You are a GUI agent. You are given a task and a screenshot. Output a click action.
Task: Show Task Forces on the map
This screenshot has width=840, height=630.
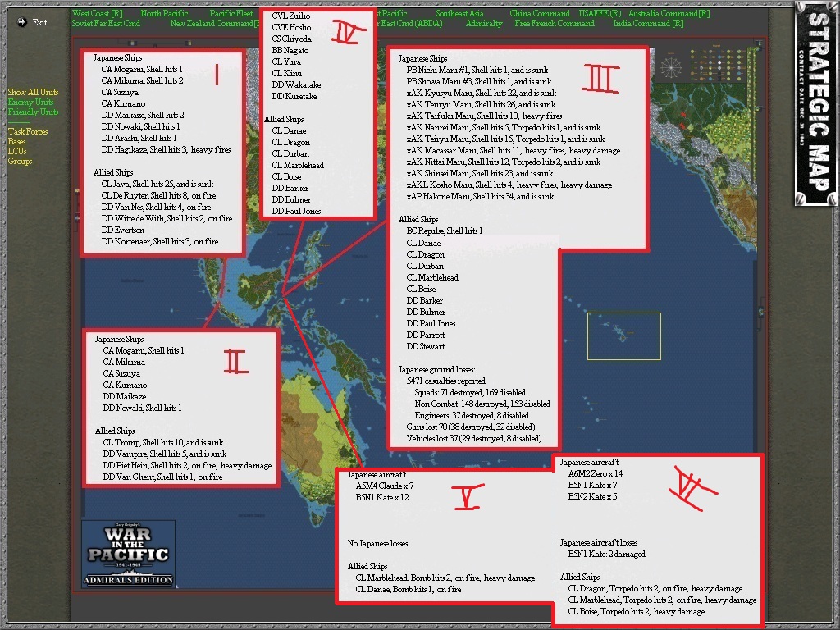coord(28,131)
